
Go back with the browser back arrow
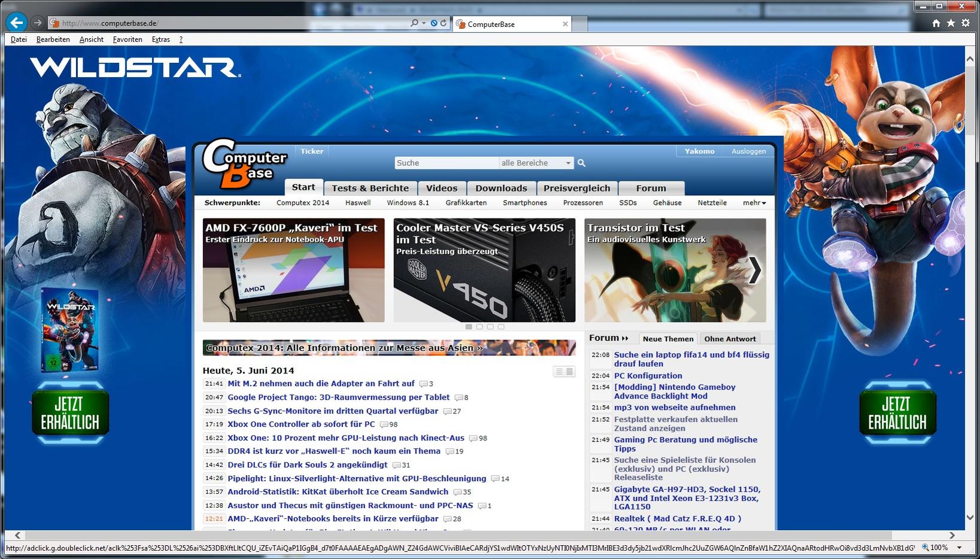[x=17, y=23]
